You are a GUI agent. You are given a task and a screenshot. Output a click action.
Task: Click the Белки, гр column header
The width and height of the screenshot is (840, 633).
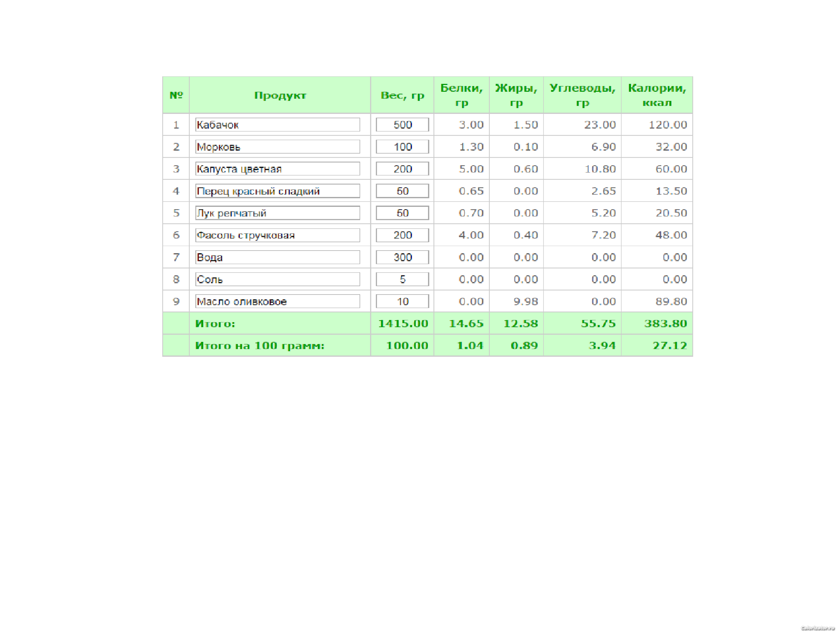(x=461, y=95)
